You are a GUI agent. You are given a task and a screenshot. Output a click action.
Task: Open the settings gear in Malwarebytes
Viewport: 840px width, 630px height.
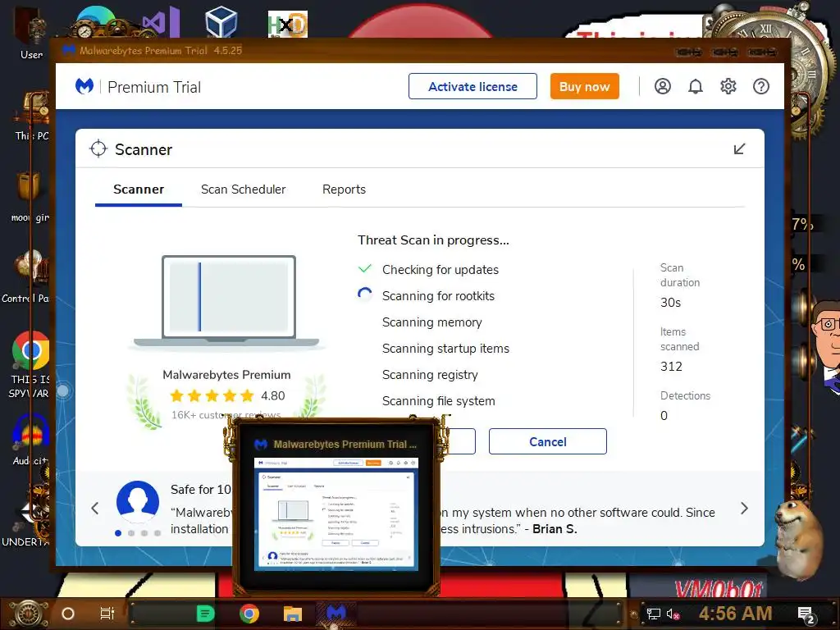[728, 86]
